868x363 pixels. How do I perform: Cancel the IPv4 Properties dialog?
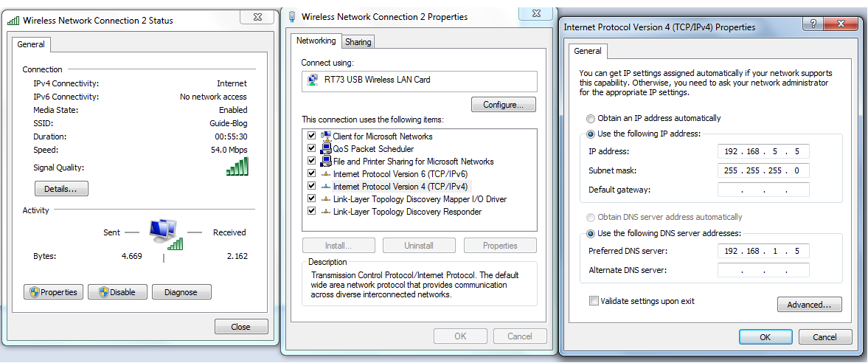(824, 337)
